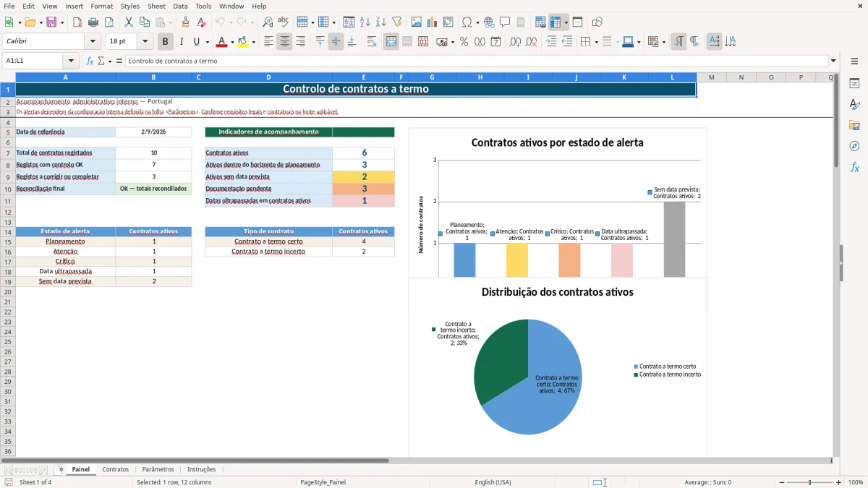
Task: Insert a pivot table
Action: pos(448,22)
